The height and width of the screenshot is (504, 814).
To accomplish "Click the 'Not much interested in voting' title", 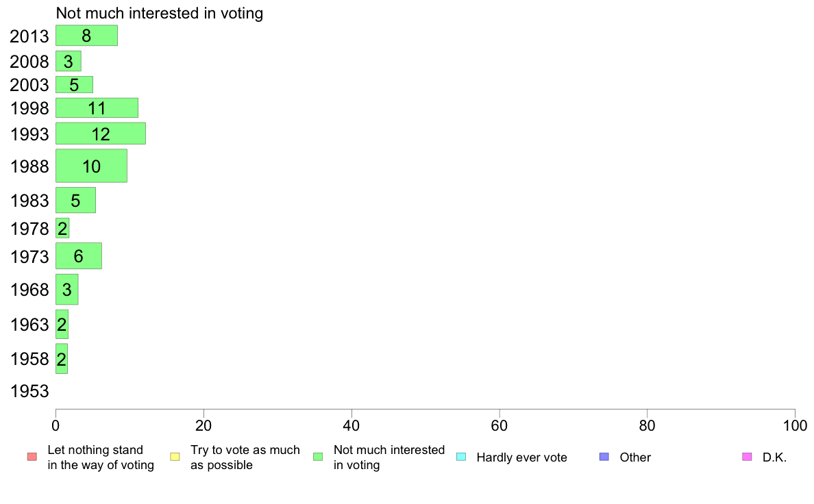I will [x=160, y=14].
